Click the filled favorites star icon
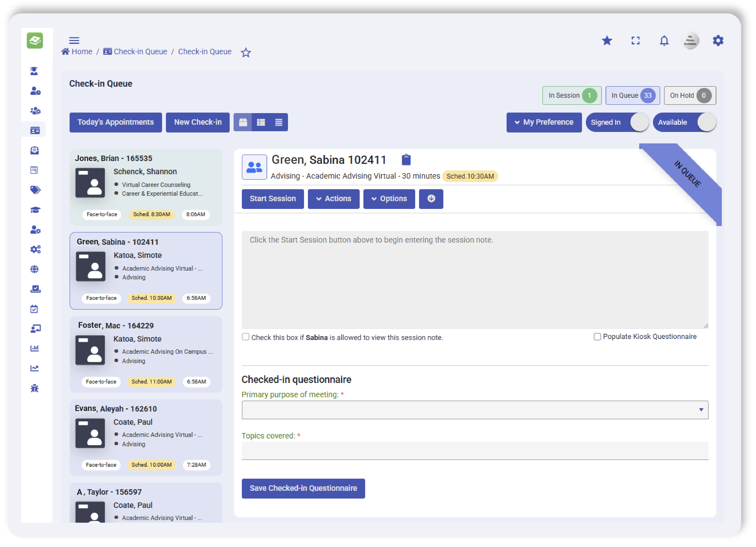This screenshot has height=547, width=756. point(607,41)
